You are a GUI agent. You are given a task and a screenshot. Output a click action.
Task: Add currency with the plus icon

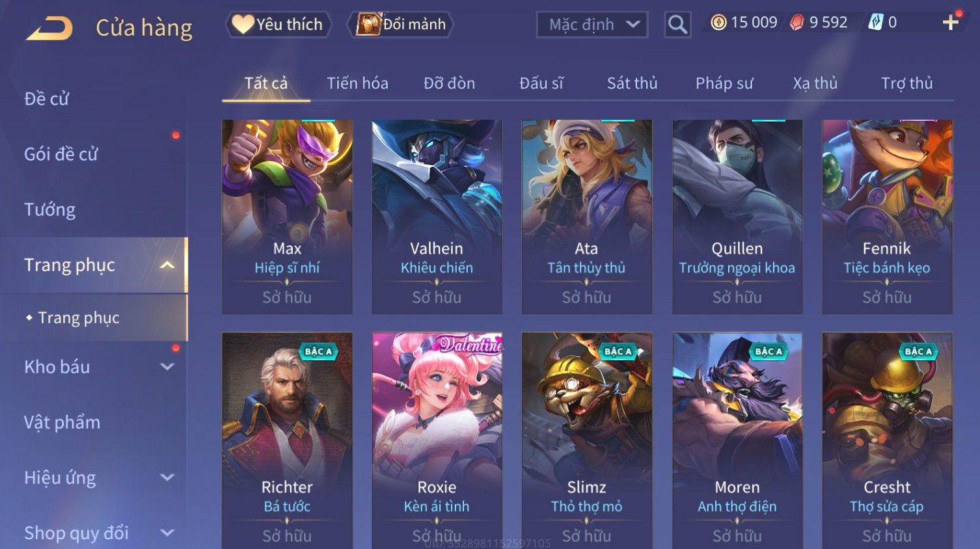(x=951, y=23)
